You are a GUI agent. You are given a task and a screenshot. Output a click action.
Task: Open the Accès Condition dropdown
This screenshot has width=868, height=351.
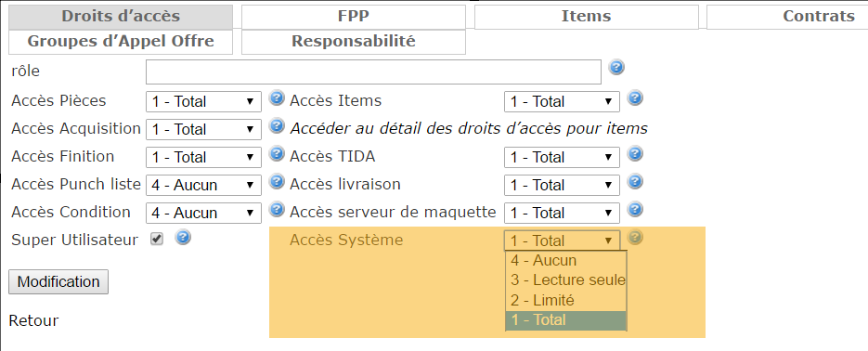coord(203,213)
